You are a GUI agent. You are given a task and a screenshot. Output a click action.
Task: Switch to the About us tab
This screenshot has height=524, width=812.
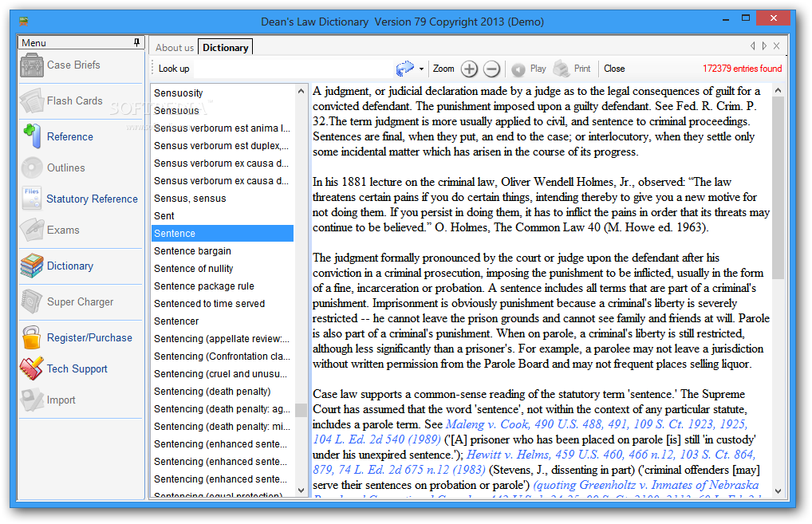(175, 48)
